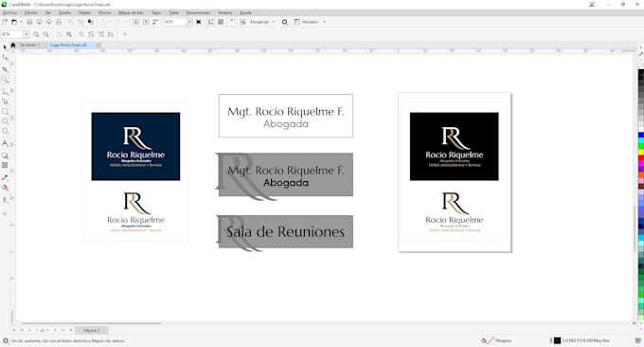Select the Artistic Media tool

click(x=5, y=101)
